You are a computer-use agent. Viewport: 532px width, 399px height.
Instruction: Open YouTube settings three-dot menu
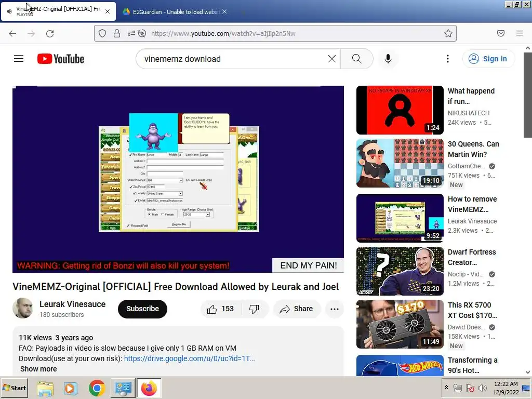(448, 59)
